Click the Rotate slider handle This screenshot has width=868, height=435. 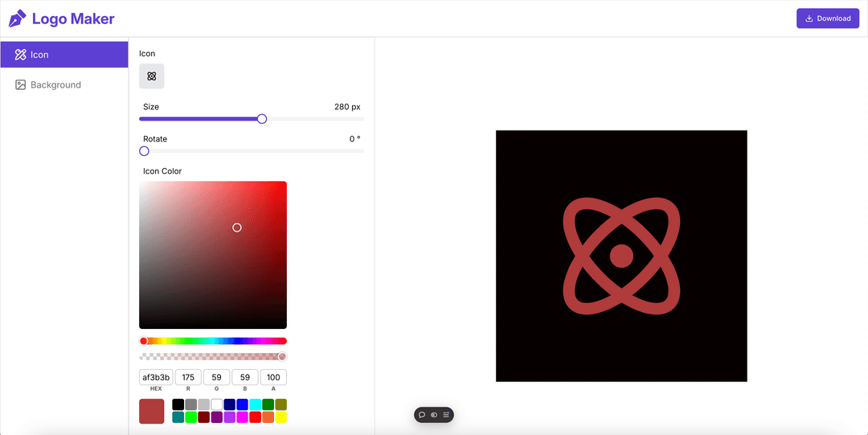click(x=144, y=150)
